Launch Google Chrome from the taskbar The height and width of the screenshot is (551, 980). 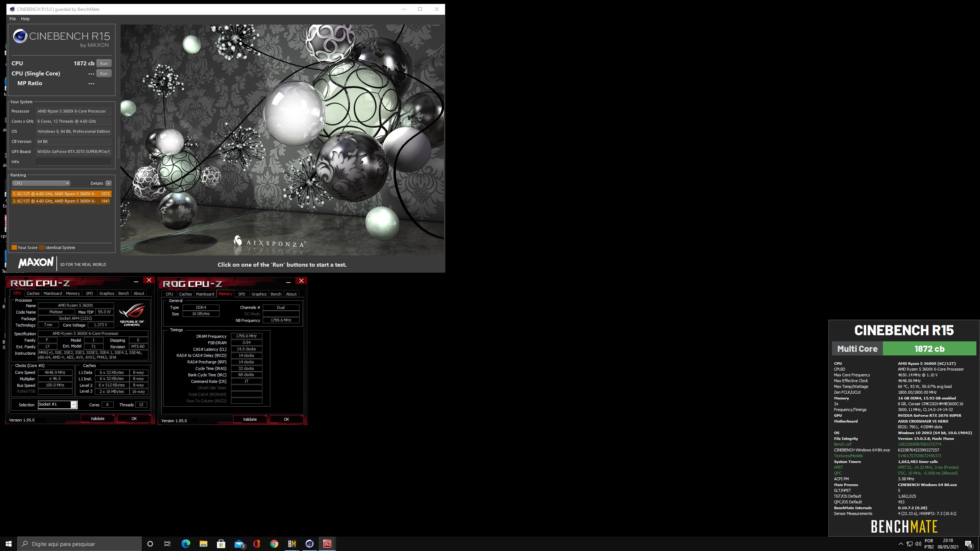(x=274, y=544)
